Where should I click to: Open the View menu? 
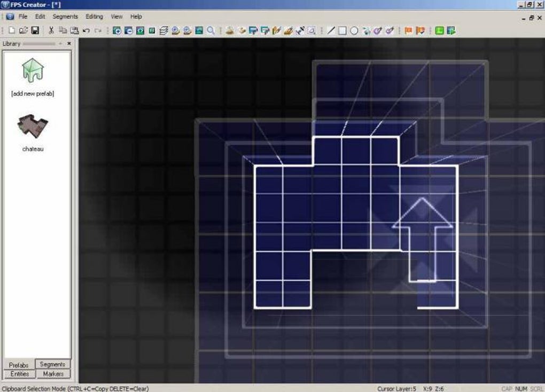pos(117,17)
